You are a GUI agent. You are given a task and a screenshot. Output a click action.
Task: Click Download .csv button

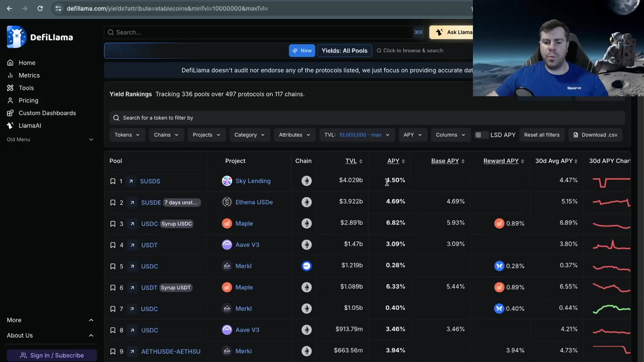click(x=595, y=135)
